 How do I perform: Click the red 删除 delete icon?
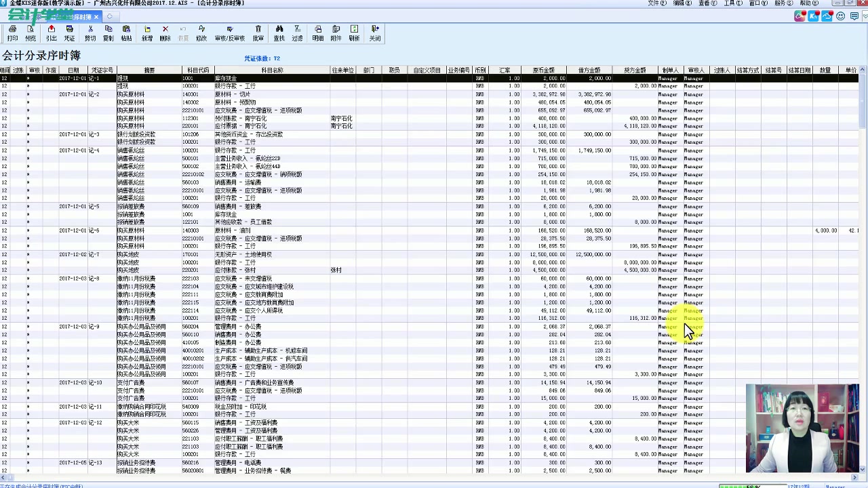(x=165, y=33)
